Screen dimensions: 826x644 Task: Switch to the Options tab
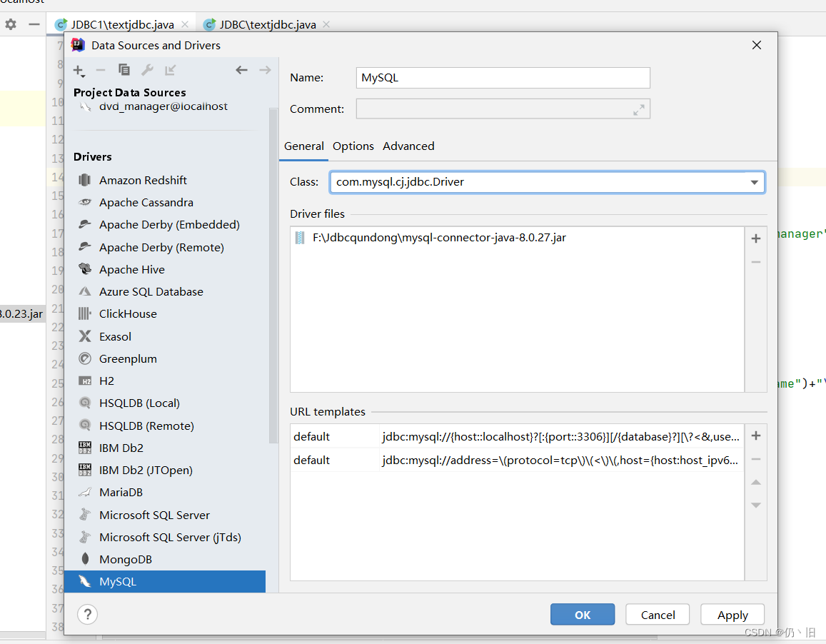coord(353,146)
